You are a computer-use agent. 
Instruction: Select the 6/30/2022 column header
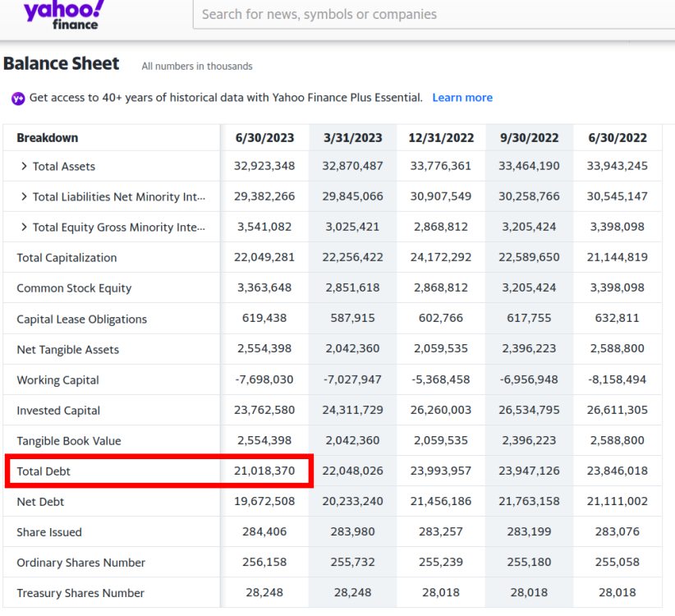coord(618,138)
